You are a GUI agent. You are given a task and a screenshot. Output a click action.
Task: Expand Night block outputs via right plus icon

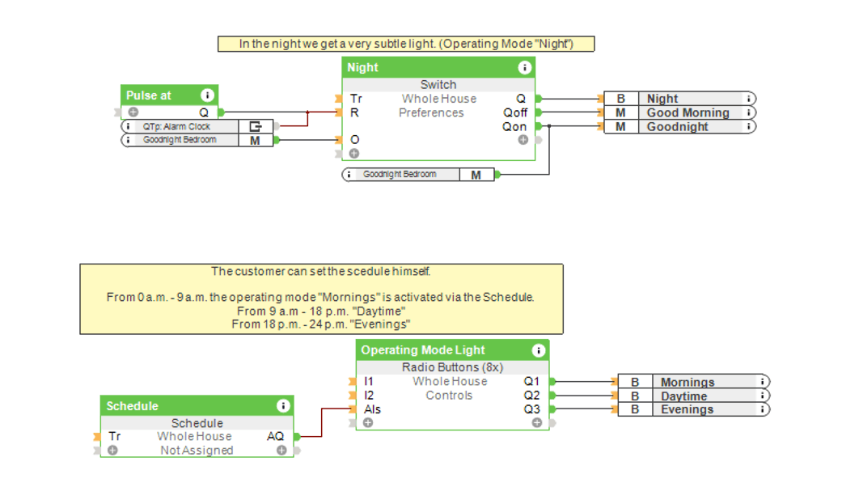[523, 140]
